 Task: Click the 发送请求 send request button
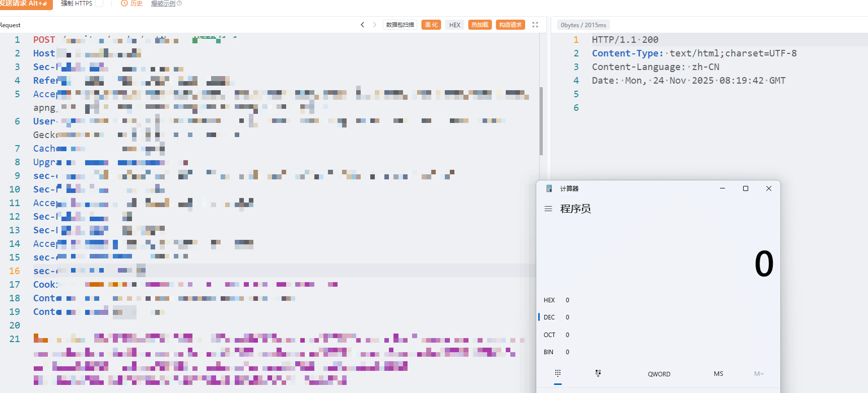[25, 4]
